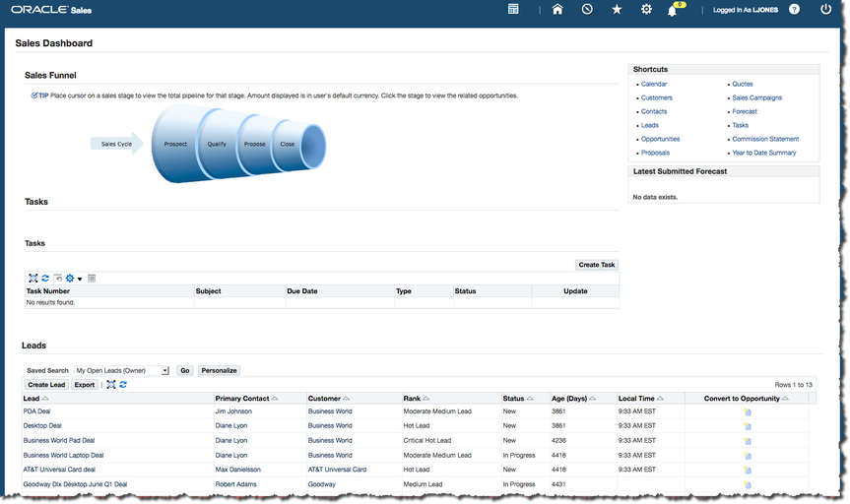Expand the Tasks gear dropdown arrow
The image size is (850, 504).
(x=80, y=280)
